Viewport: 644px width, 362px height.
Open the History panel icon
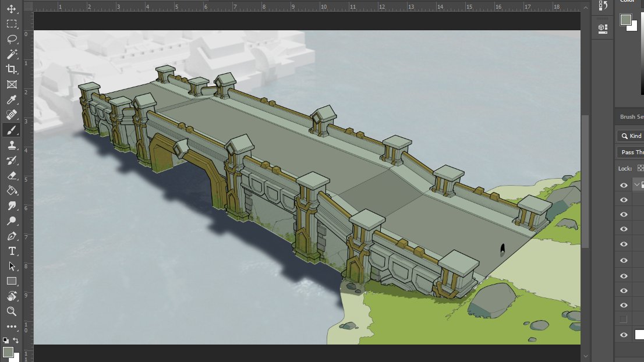[603, 5]
